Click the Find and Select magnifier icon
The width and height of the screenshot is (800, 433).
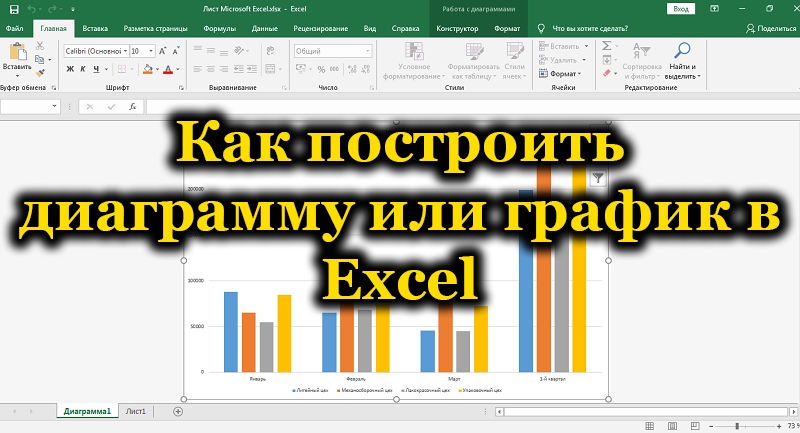(682, 50)
